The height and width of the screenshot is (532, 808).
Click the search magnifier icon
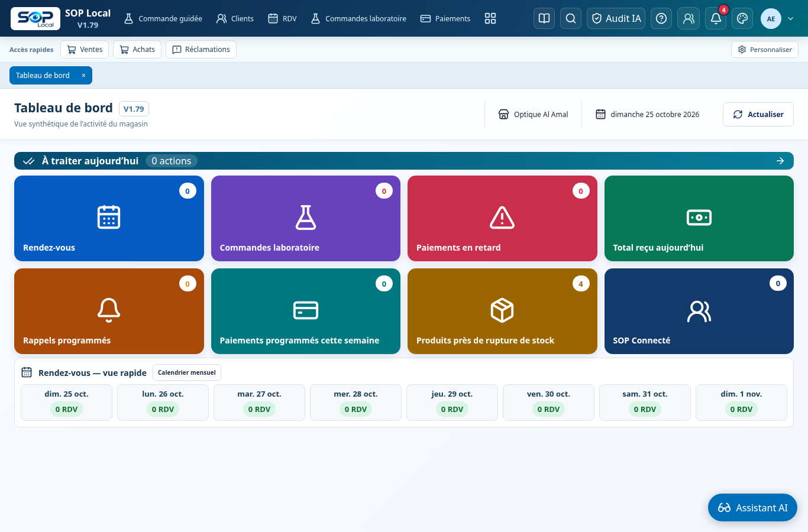click(571, 18)
